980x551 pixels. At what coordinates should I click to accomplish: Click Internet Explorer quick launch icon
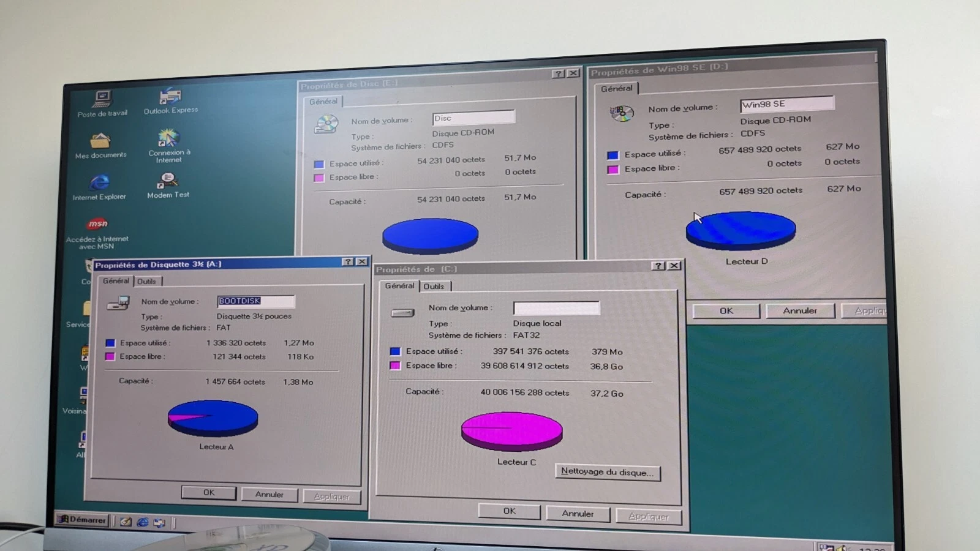143,522
